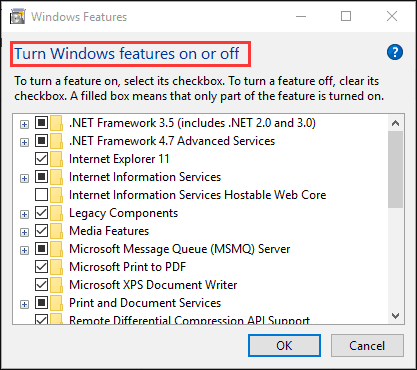The image size is (417, 370).
Task: Click folder icon beside Microsoft Print to PDF
Action: [x=56, y=267]
